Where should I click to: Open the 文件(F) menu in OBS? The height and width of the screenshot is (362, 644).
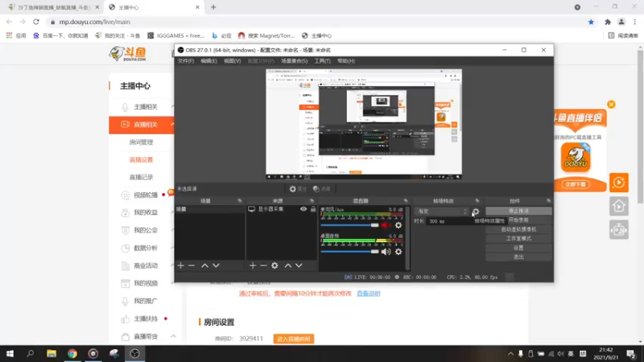[186, 61]
